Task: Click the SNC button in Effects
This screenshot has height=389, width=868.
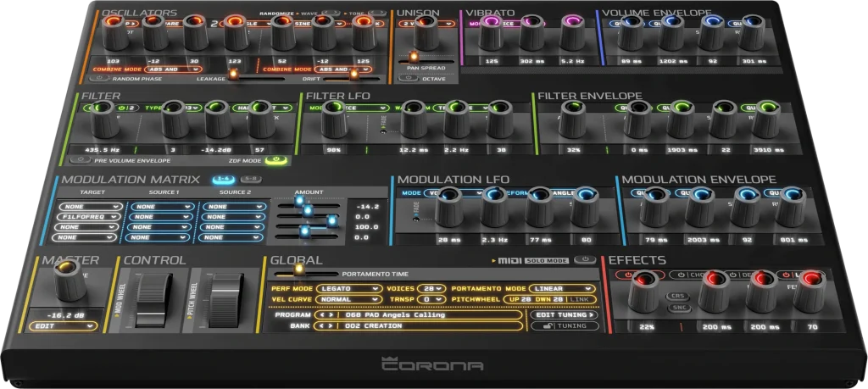Action: point(677,308)
